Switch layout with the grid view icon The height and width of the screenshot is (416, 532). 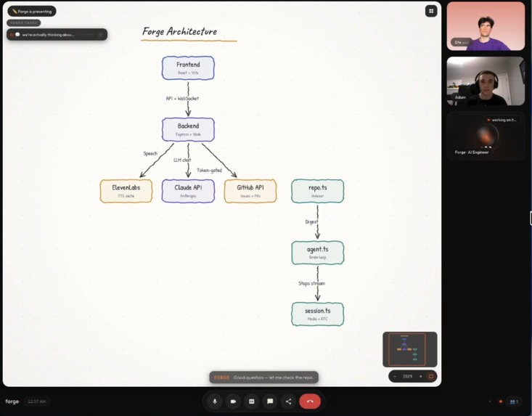click(431, 11)
